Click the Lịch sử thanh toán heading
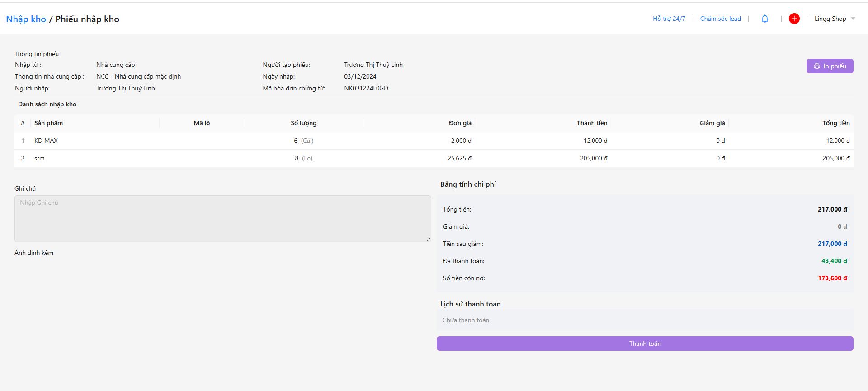Image resolution: width=868 pixels, height=391 pixels. point(471,304)
